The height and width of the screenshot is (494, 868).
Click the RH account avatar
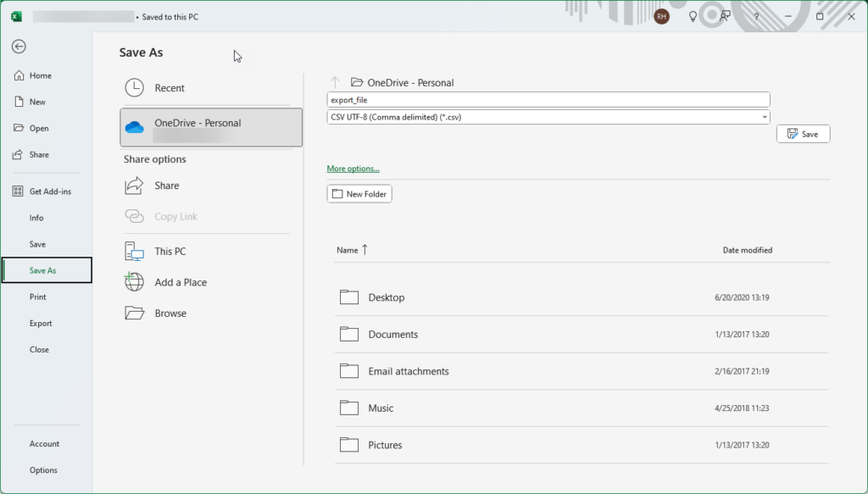pyautogui.click(x=661, y=17)
